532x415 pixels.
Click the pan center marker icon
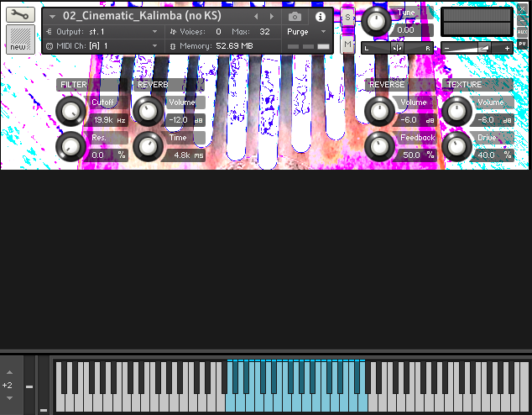397,48
